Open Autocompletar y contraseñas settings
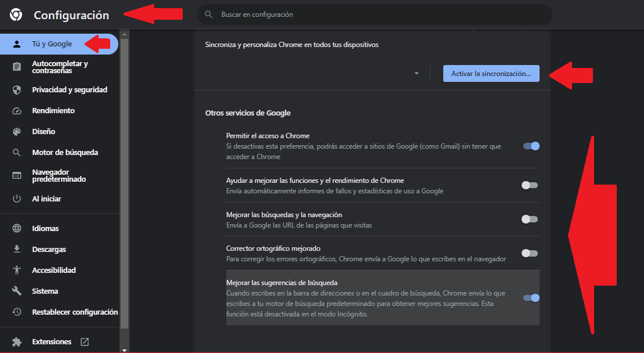 pyautogui.click(x=60, y=67)
